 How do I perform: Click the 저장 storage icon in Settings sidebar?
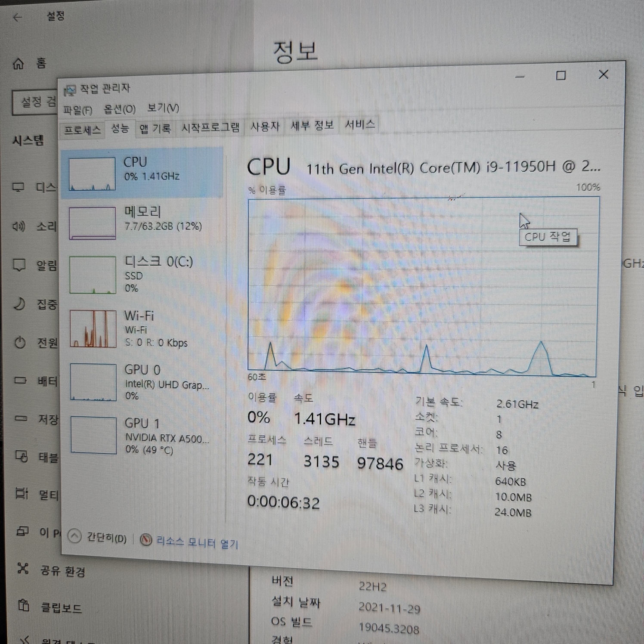point(21,418)
